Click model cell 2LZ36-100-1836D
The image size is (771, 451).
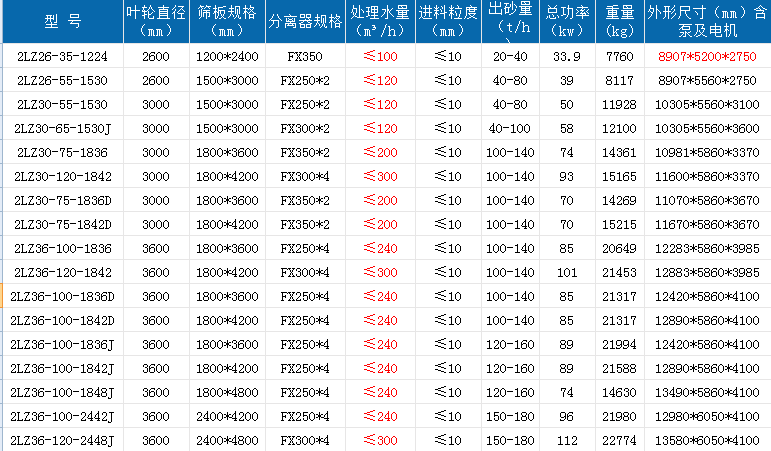pos(63,297)
